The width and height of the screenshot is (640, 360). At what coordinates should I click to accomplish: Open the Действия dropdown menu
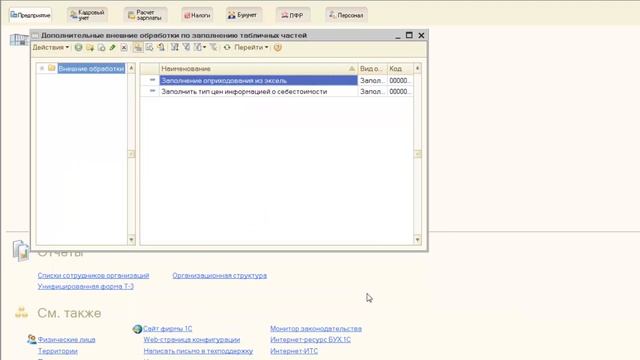pyautogui.click(x=51, y=47)
